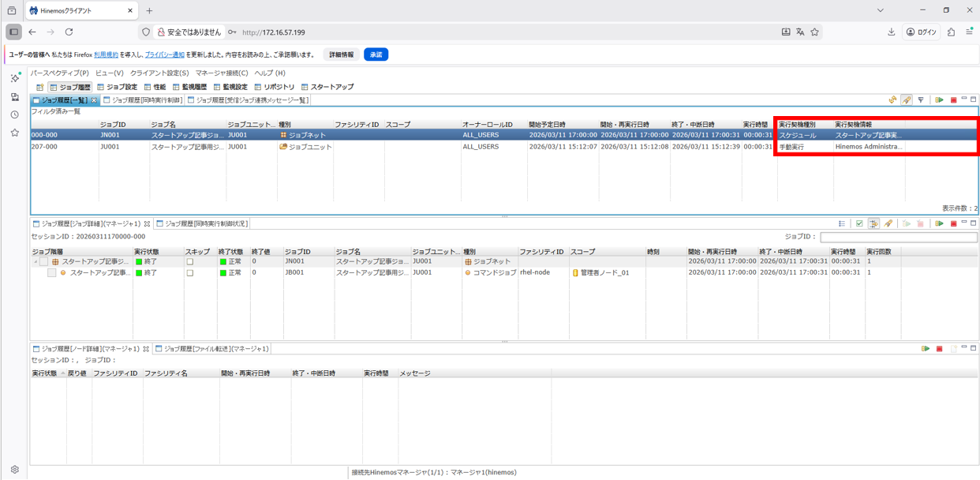Click the green start icon in job history list

(x=939, y=100)
